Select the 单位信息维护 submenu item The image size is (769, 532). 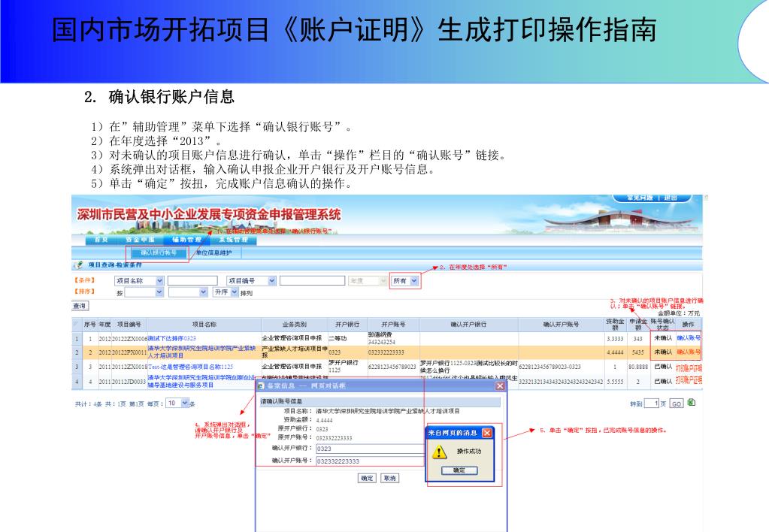click(213, 253)
